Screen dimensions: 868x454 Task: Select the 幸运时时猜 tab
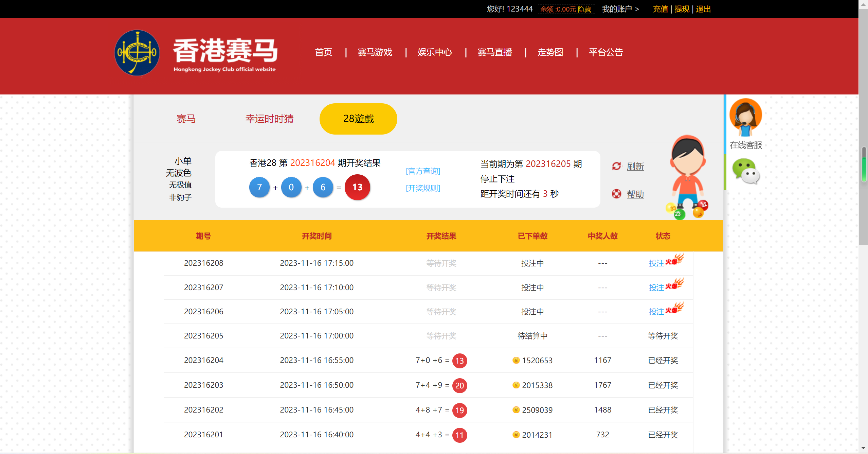269,119
